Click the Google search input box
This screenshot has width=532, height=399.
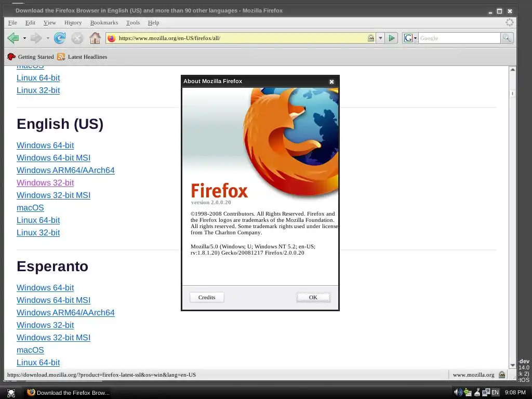(459, 38)
